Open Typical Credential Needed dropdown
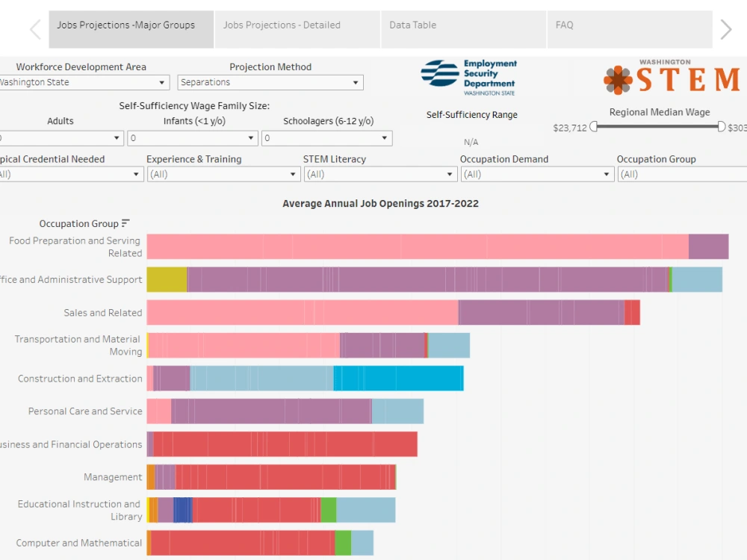 coord(71,174)
